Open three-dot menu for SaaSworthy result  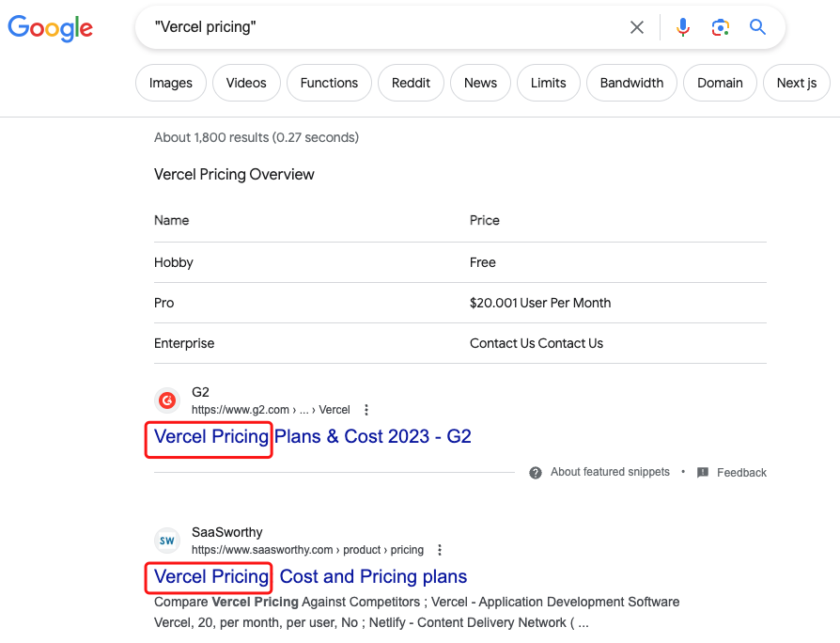440,550
